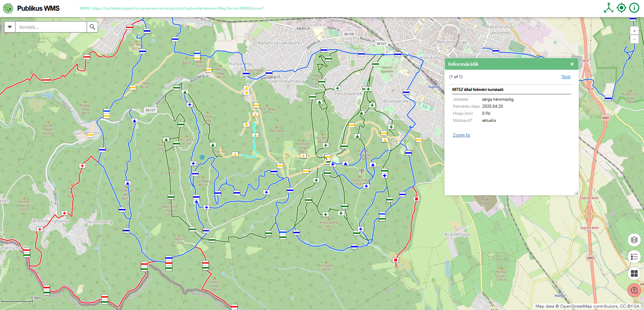644x310 pixels.
Task: Click the Publikus WMS logo
Action: (x=8, y=8)
